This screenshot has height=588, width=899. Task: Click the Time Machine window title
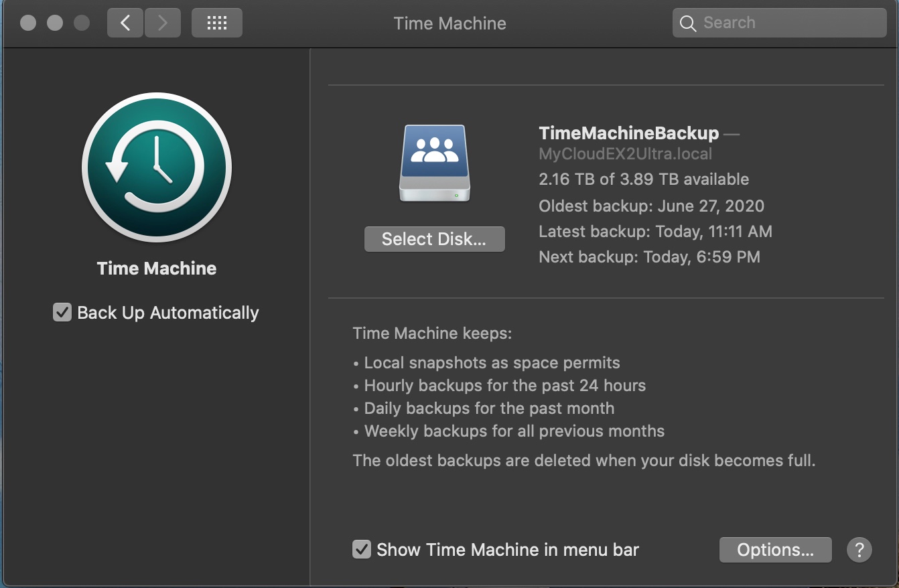pos(450,23)
